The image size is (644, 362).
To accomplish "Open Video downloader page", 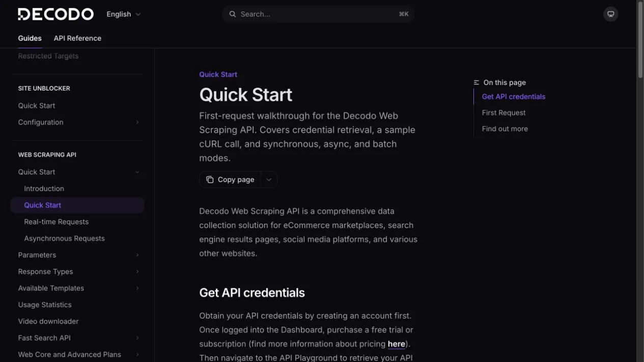I will click(48, 321).
